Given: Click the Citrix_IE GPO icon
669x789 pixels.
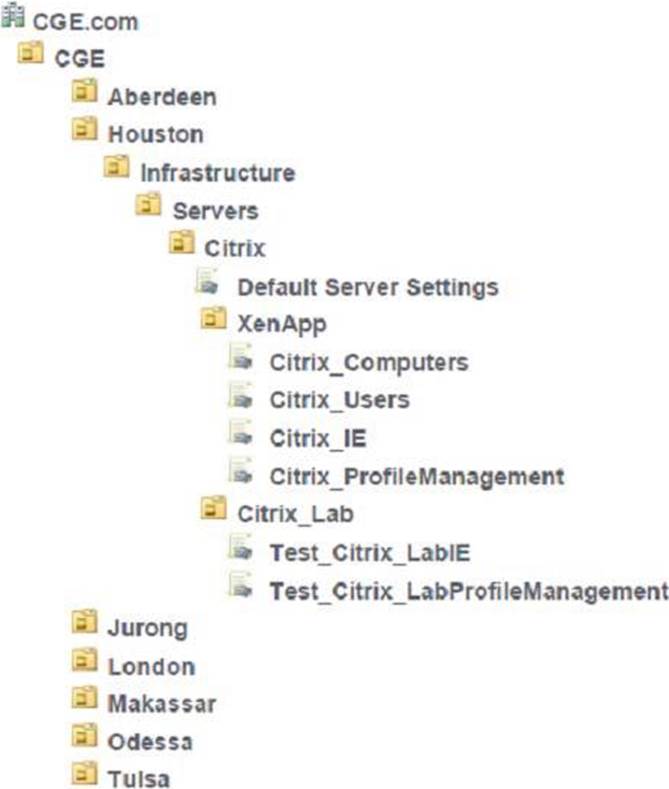Looking at the screenshot, I should tap(243, 437).
